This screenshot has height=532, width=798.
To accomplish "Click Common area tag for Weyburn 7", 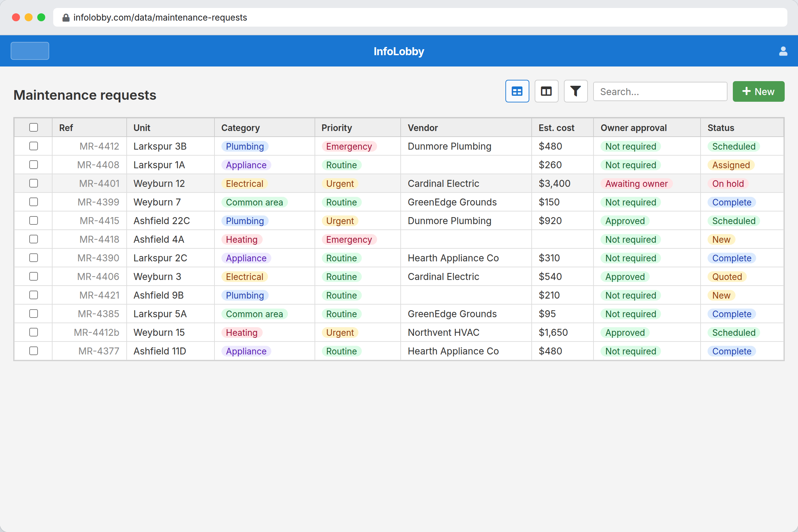I will (x=254, y=202).
